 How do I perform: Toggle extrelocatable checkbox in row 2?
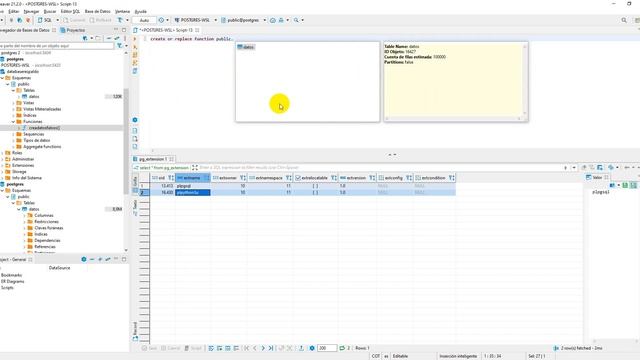[315, 192]
